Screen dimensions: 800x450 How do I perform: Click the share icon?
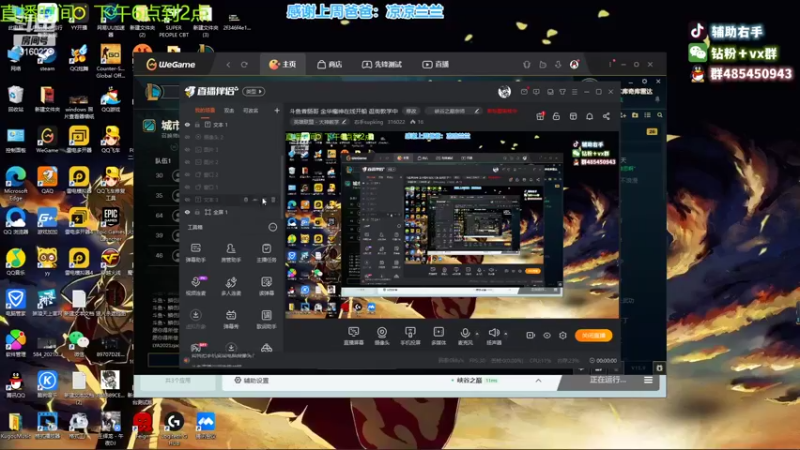click(x=606, y=116)
